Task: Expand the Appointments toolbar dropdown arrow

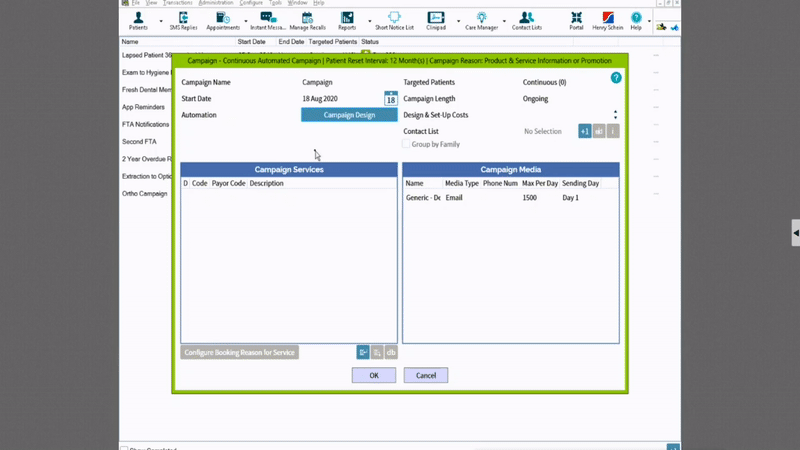Action: tap(246, 21)
